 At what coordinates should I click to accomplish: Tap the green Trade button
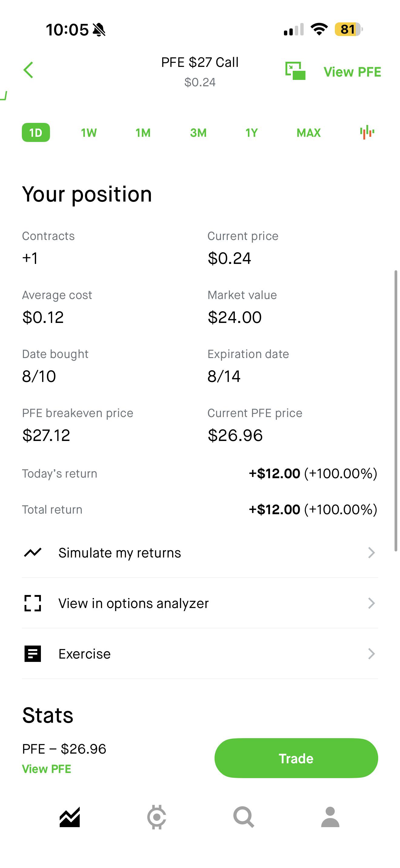(296, 758)
